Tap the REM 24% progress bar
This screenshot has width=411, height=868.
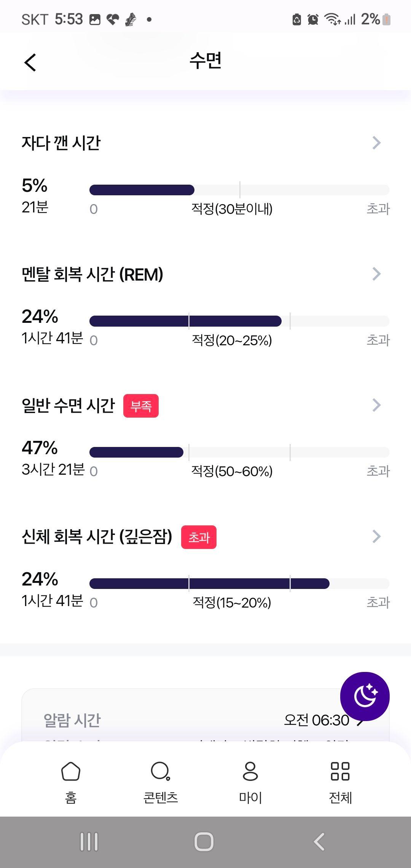tap(239, 321)
